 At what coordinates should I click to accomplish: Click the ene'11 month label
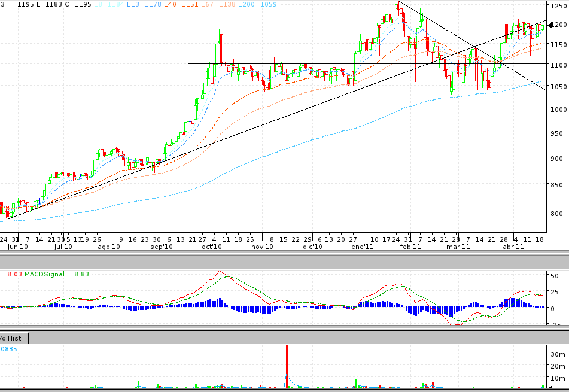click(362, 247)
